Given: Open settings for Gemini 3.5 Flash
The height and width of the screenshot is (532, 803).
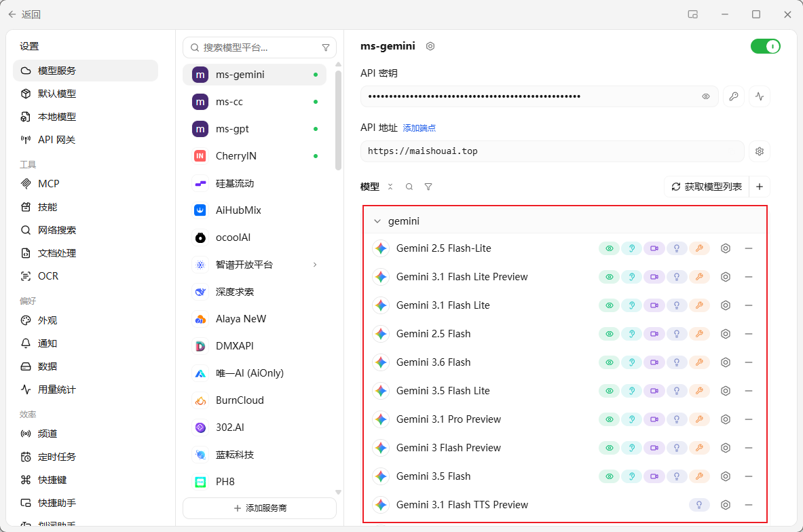Looking at the screenshot, I should pos(725,476).
